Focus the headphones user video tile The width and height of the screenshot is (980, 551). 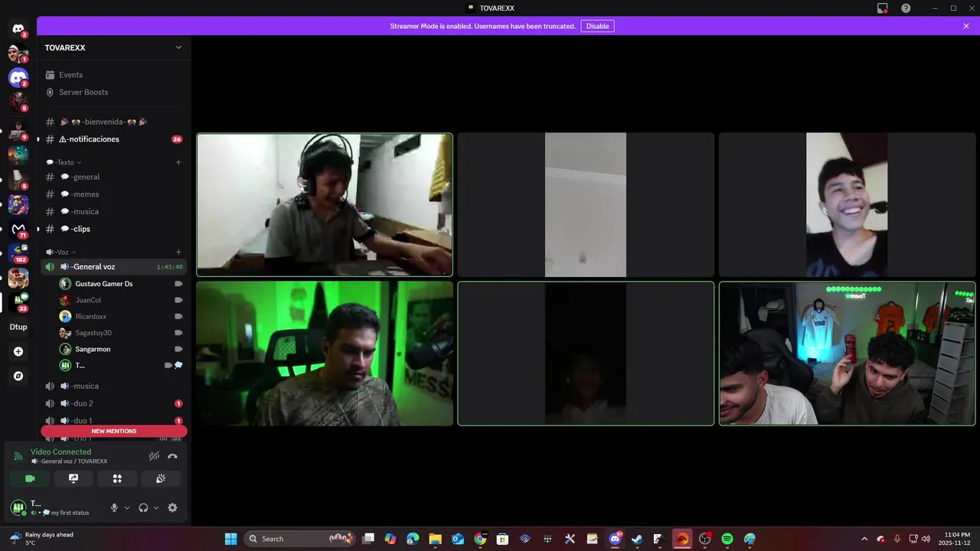click(325, 205)
